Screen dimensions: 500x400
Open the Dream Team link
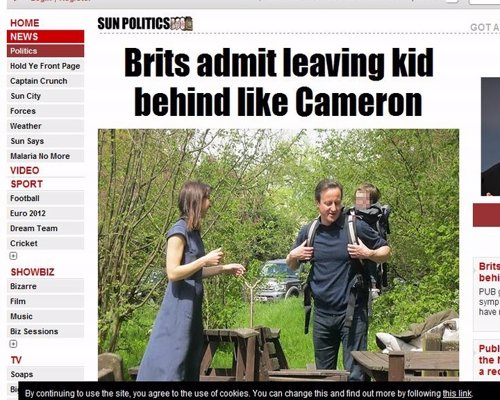[x=45, y=228]
